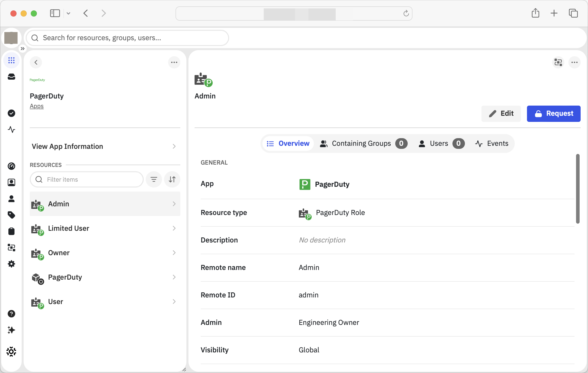Switch to the Containing Groups tab
The image size is (588, 373).
click(364, 144)
